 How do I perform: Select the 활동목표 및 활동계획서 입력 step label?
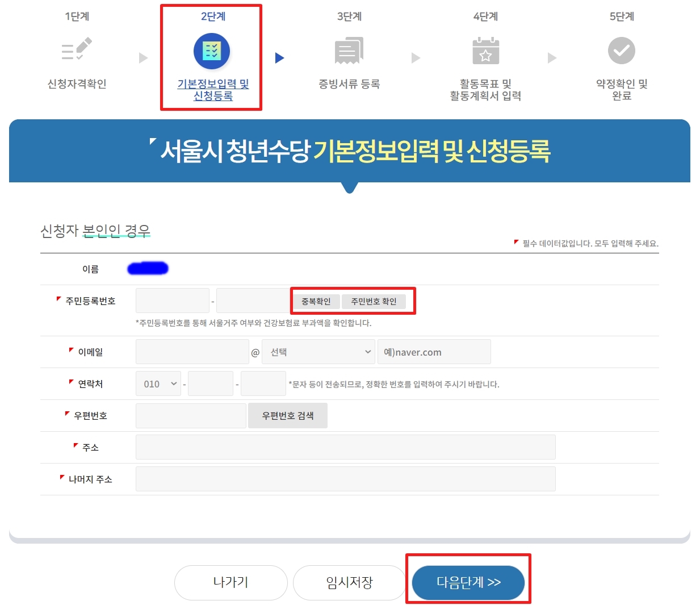coord(485,90)
